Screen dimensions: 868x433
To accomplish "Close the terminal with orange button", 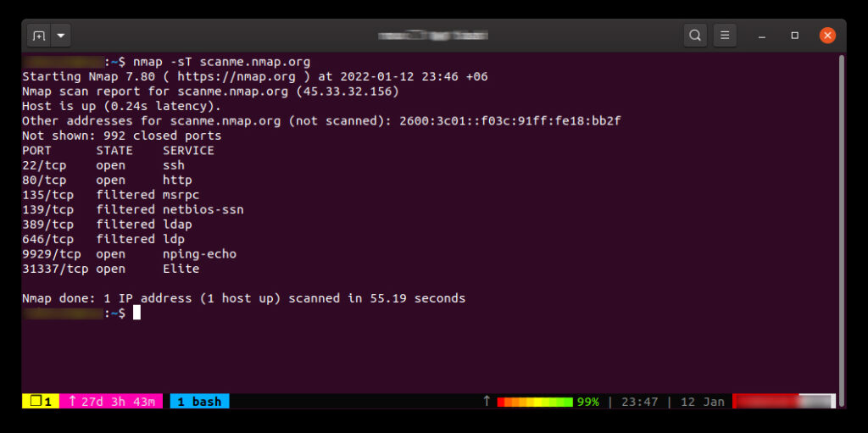I will pos(827,36).
